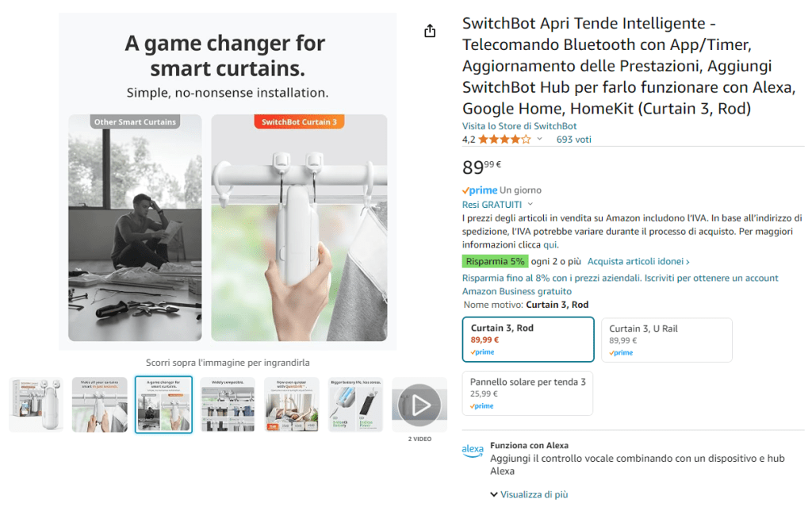The height and width of the screenshot is (507, 812).
Task: Choose Pannello solare per tenda 3 option
Action: click(x=527, y=393)
